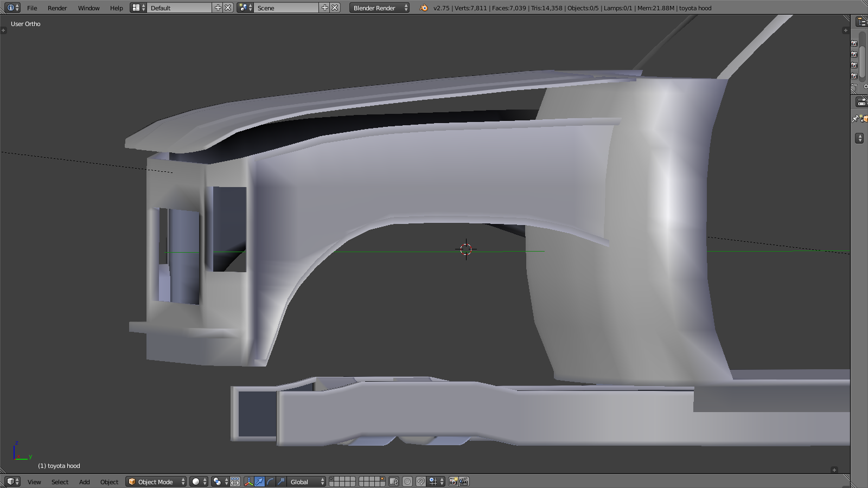868x488 pixels.
Task: Select the rotate manipulator arc icon
Action: 270,481
